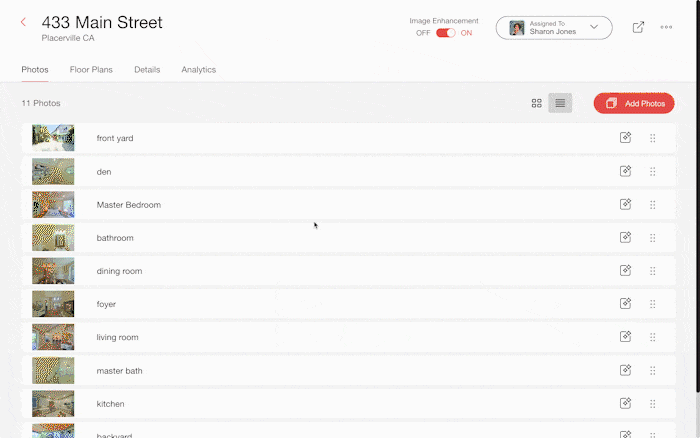
Task: Open the share/export icon in header
Action: pyautogui.click(x=638, y=27)
